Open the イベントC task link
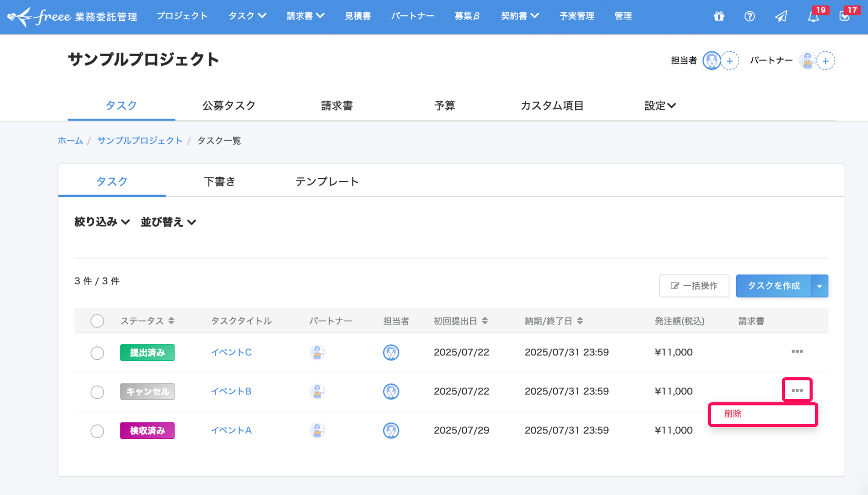This screenshot has width=868, height=495. click(231, 352)
